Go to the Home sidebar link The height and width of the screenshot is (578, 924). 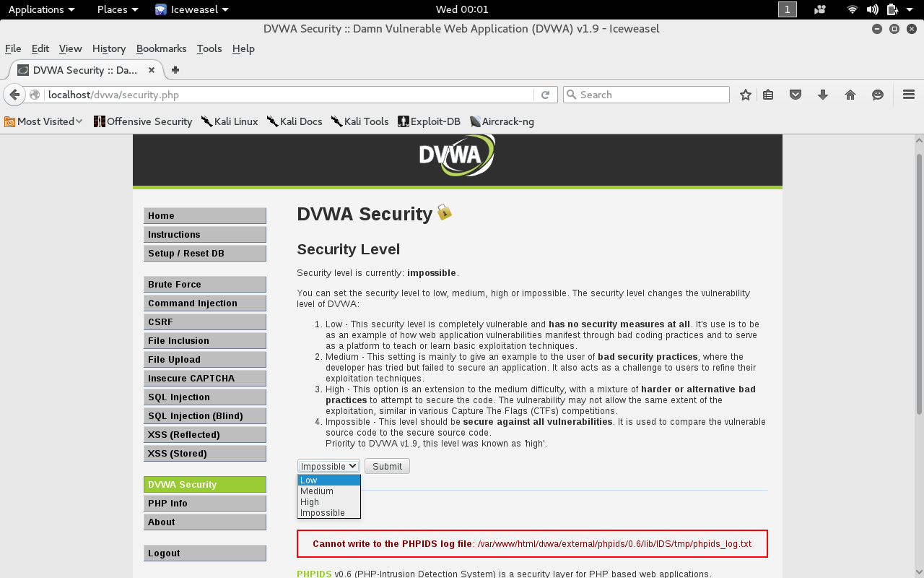pos(205,216)
